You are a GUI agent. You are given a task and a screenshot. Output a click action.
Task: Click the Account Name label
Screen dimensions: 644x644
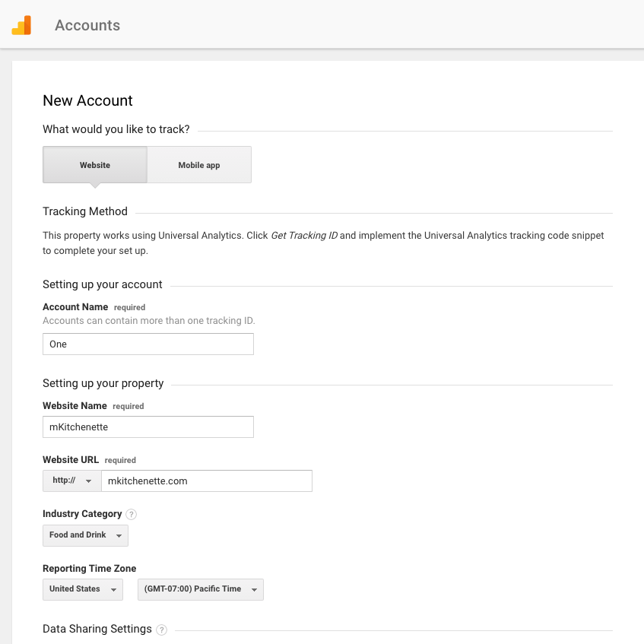tap(75, 307)
